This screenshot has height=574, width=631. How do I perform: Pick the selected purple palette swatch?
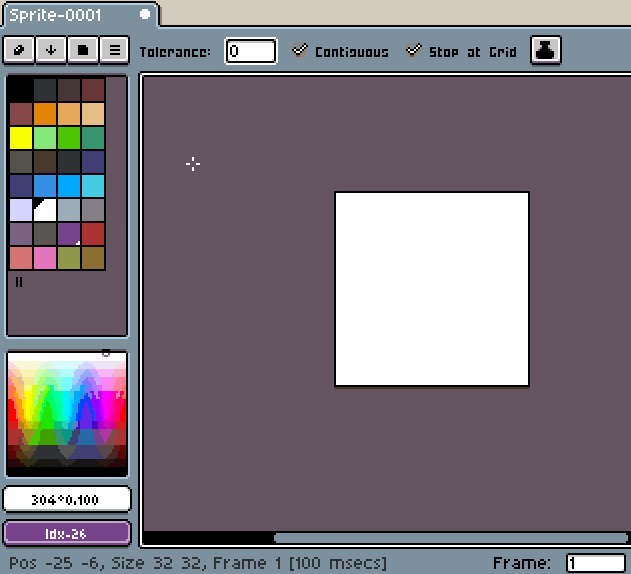69,234
